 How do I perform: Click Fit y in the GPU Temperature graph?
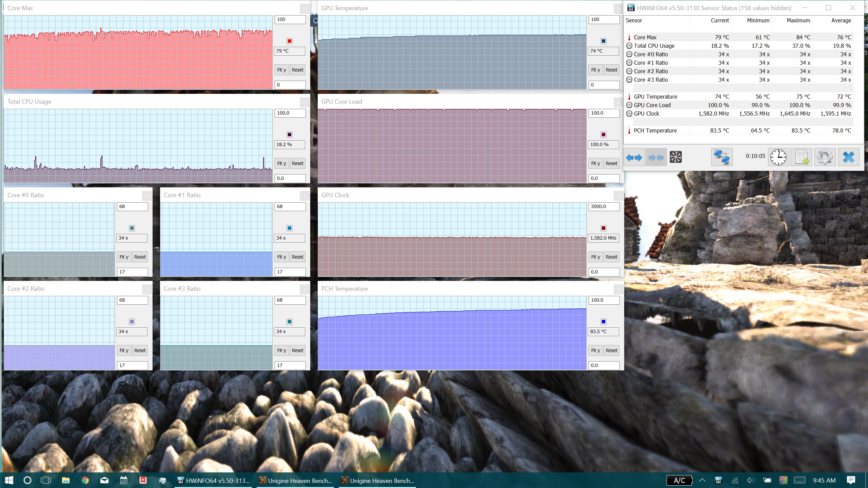[595, 70]
